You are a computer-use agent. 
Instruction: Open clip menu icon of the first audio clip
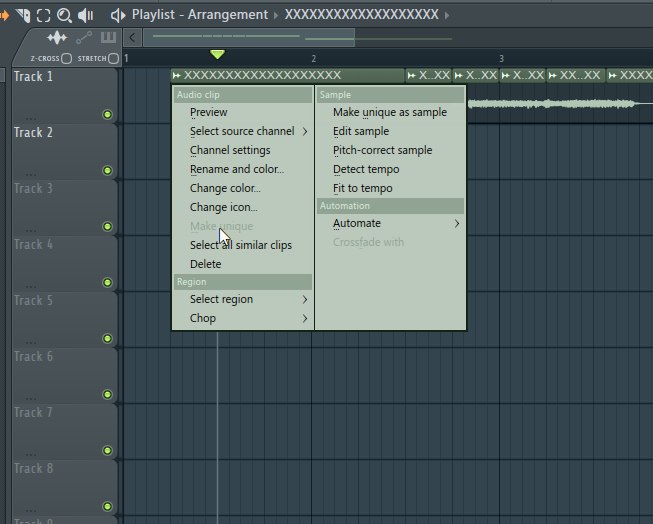click(x=177, y=75)
